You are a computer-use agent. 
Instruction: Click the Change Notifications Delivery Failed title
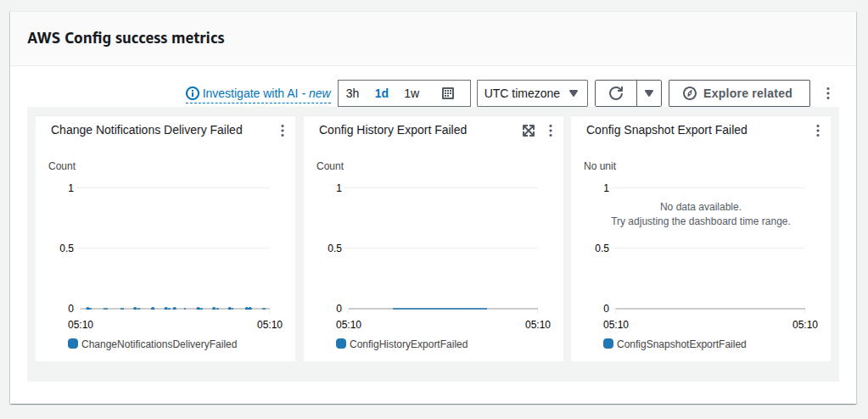click(x=147, y=130)
